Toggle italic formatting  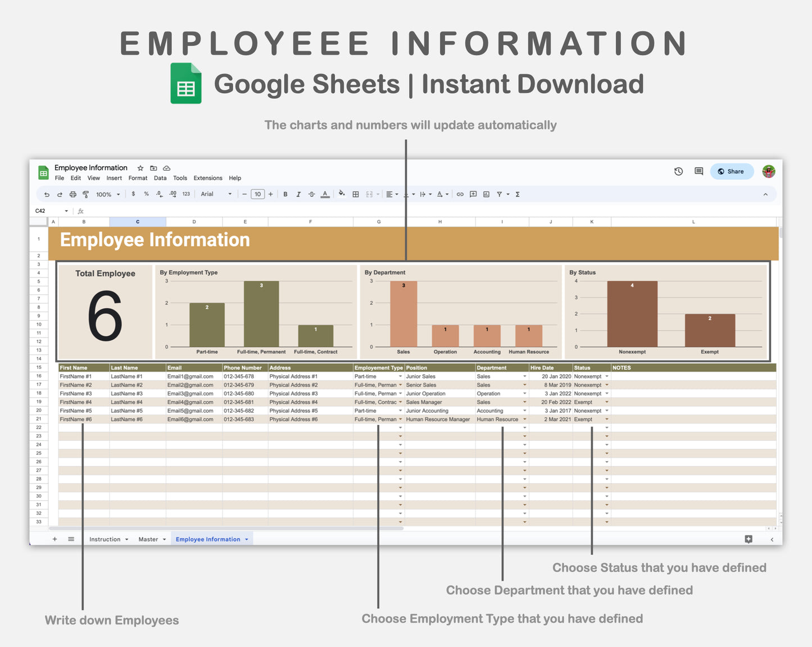(298, 194)
